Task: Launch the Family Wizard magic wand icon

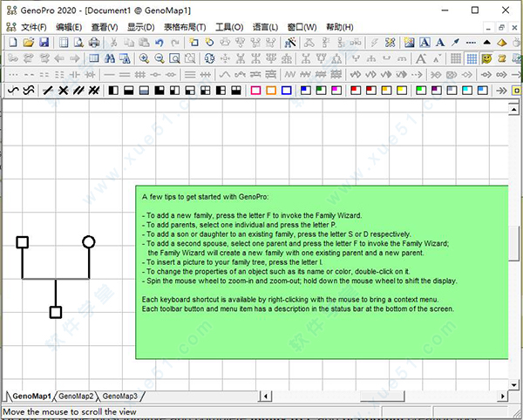Action: pos(290,43)
